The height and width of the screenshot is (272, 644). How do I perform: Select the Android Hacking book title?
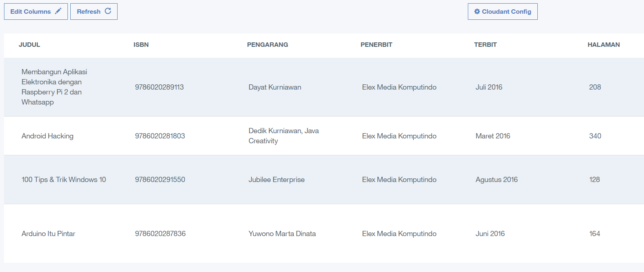coord(48,136)
